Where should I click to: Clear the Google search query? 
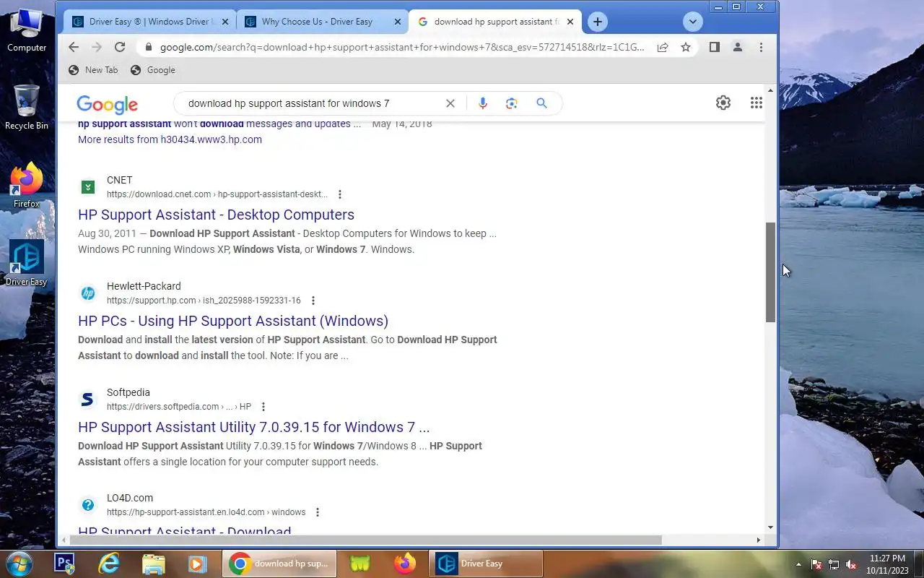(450, 103)
